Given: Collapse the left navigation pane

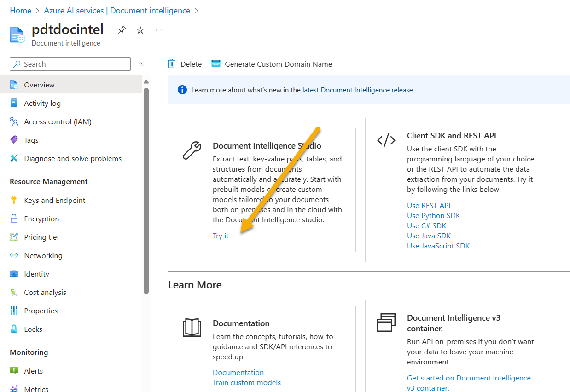Looking at the screenshot, I should coord(141,64).
